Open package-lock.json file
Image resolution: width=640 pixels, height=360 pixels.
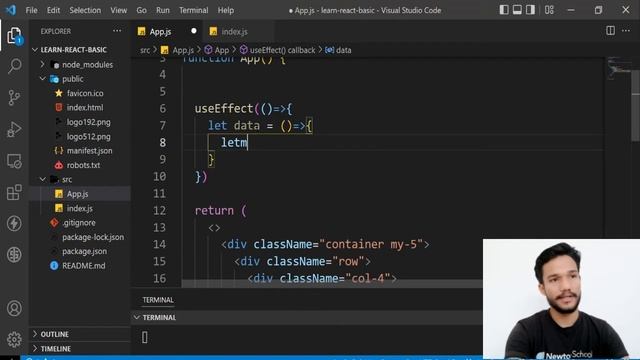click(93, 237)
